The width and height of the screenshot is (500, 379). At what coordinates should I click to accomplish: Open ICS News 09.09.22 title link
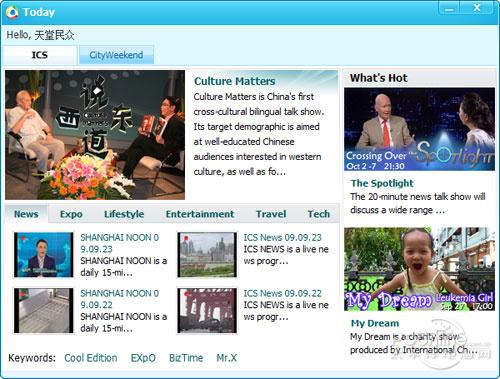282,293
